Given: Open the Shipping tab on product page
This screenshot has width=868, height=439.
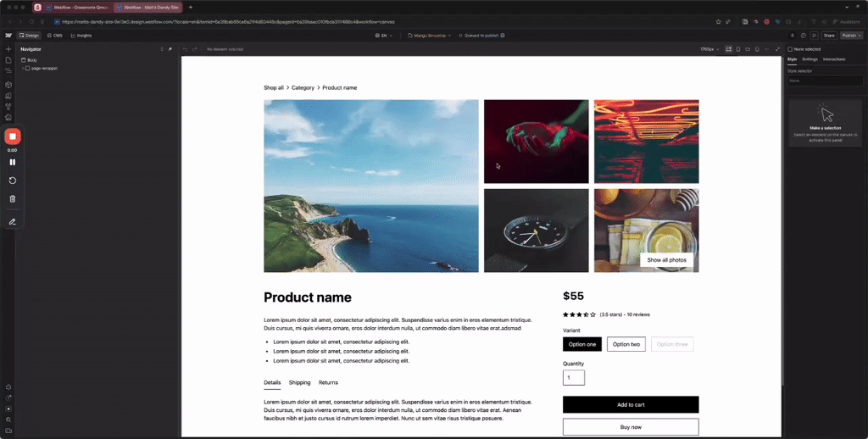Looking at the screenshot, I should coord(299,382).
